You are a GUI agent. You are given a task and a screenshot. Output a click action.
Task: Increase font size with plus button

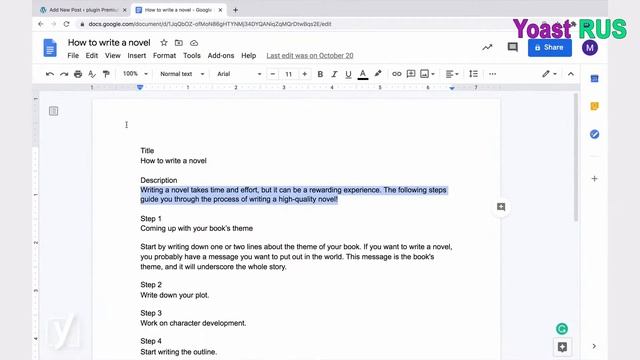coord(304,74)
